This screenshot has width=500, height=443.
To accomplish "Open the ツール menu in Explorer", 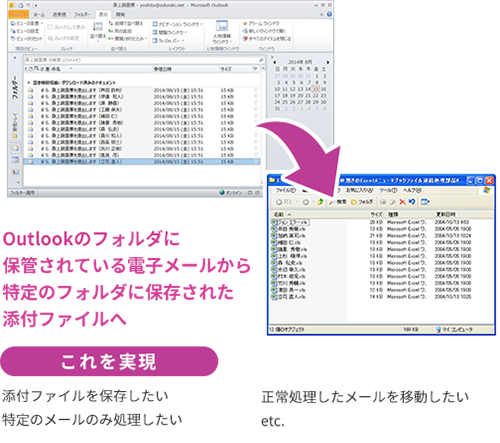I will pyautogui.click(x=387, y=190).
